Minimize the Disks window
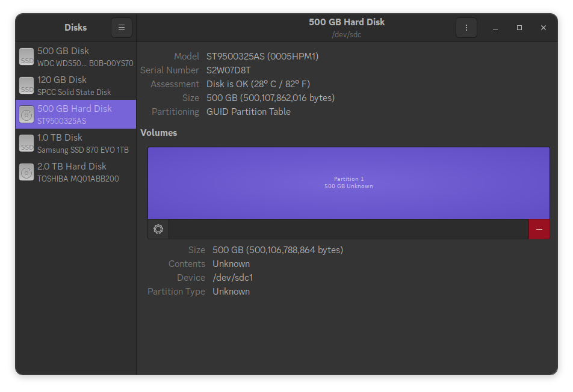 (495, 28)
